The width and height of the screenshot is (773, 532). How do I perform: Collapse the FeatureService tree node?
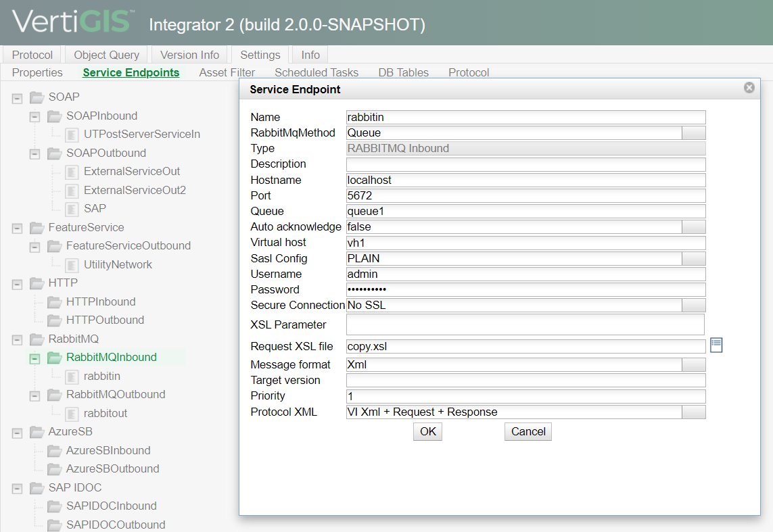tap(18, 228)
